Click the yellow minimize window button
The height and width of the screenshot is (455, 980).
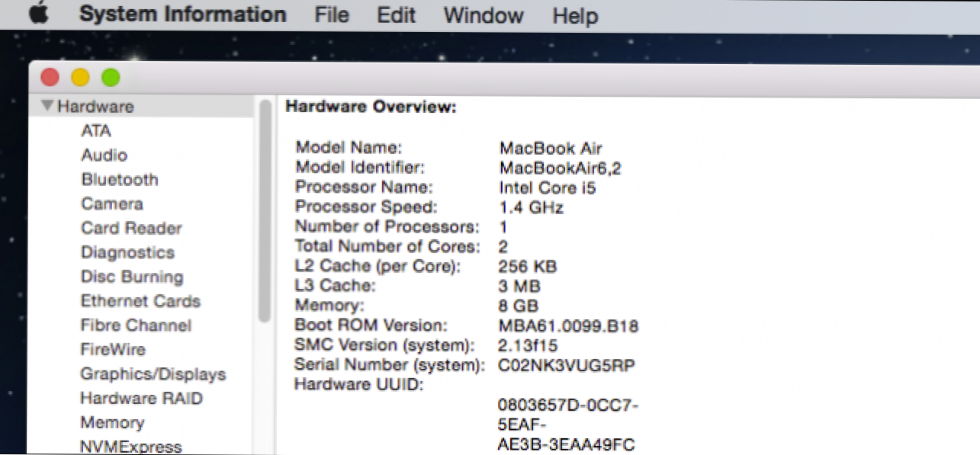click(x=80, y=77)
